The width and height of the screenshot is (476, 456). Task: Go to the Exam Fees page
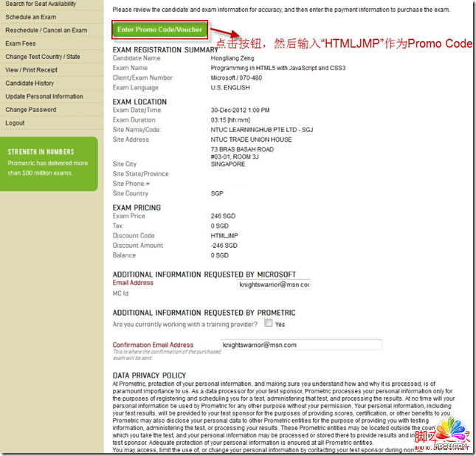point(21,44)
